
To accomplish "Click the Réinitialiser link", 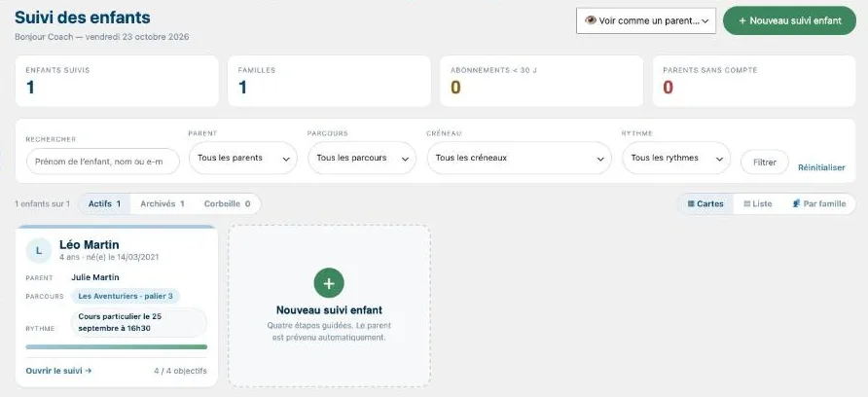I will point(821,167).
